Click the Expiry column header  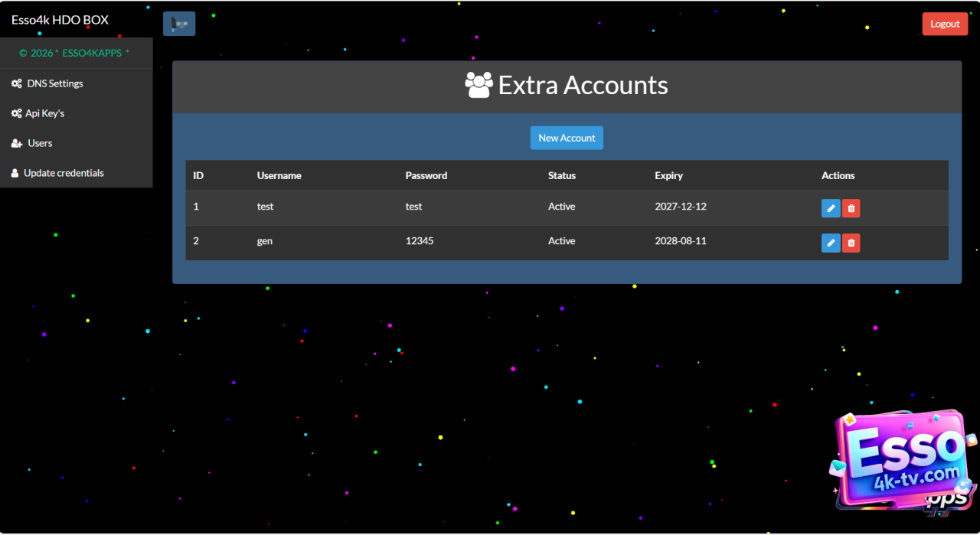pos(668,175)
